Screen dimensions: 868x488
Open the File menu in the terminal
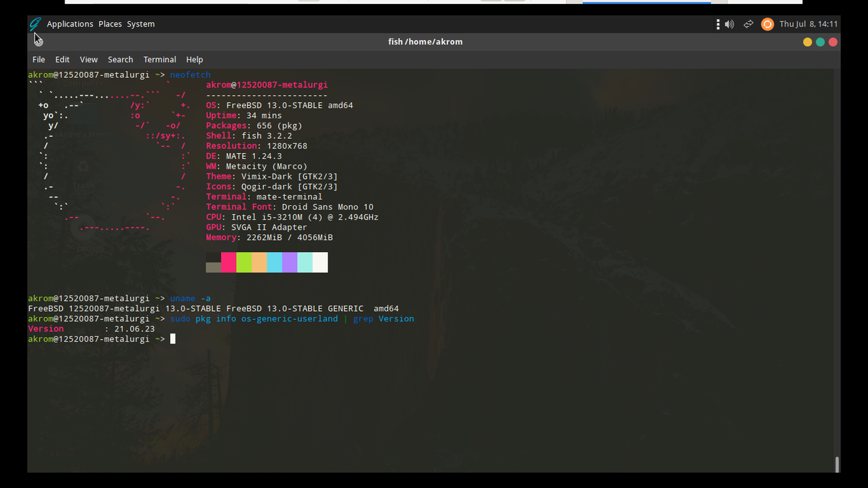[x=39, y=60]
